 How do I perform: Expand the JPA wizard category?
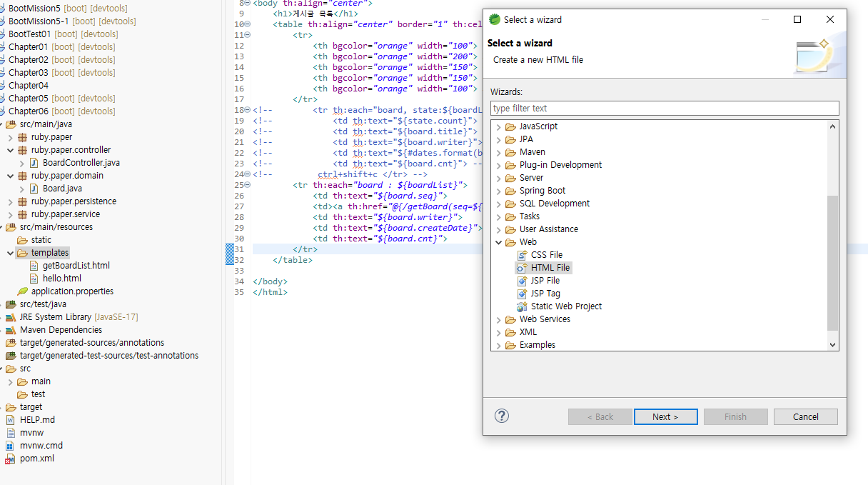click(x=498, y=139)
